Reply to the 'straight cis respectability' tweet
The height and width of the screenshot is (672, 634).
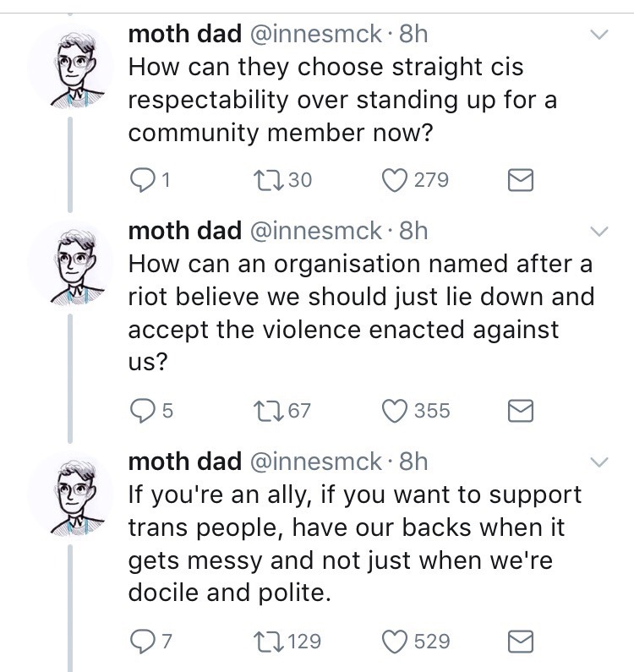click(141, 179)
